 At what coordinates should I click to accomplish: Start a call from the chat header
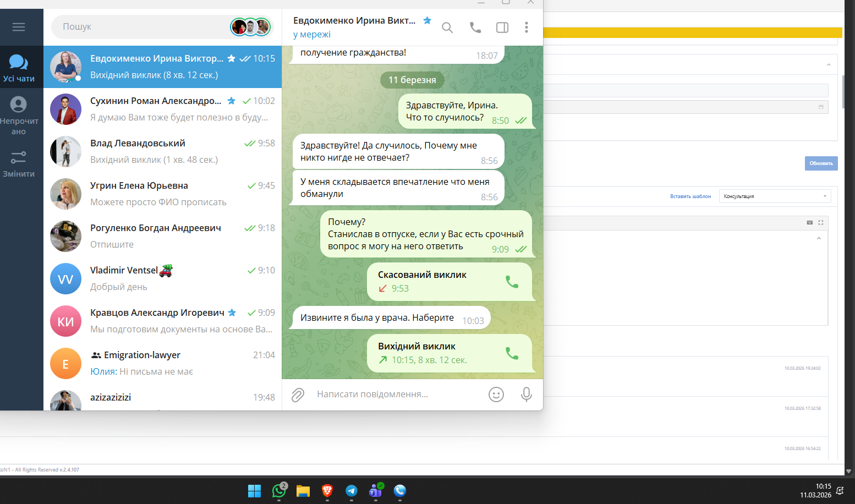[475, 28]
